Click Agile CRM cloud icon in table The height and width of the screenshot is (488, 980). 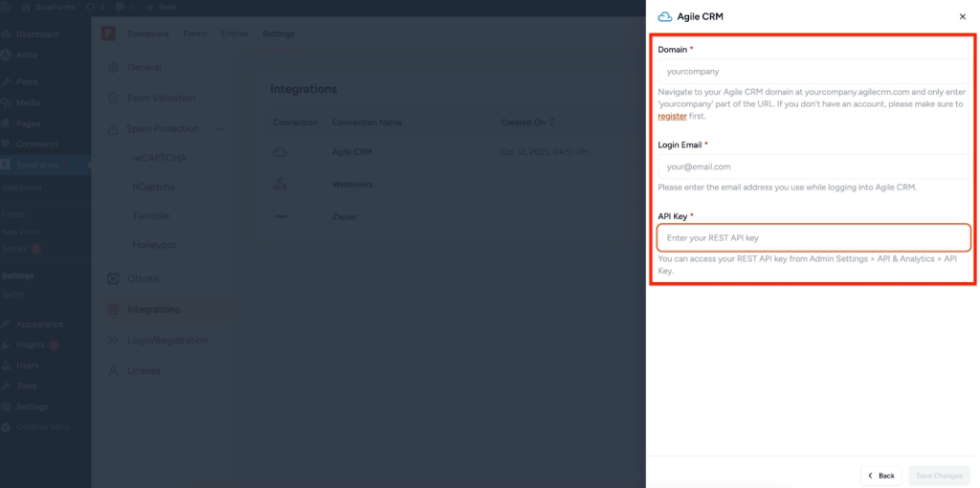point(280,152)
